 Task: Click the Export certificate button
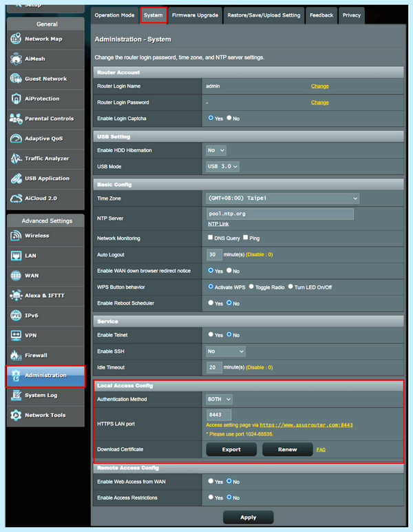point(231,449)
